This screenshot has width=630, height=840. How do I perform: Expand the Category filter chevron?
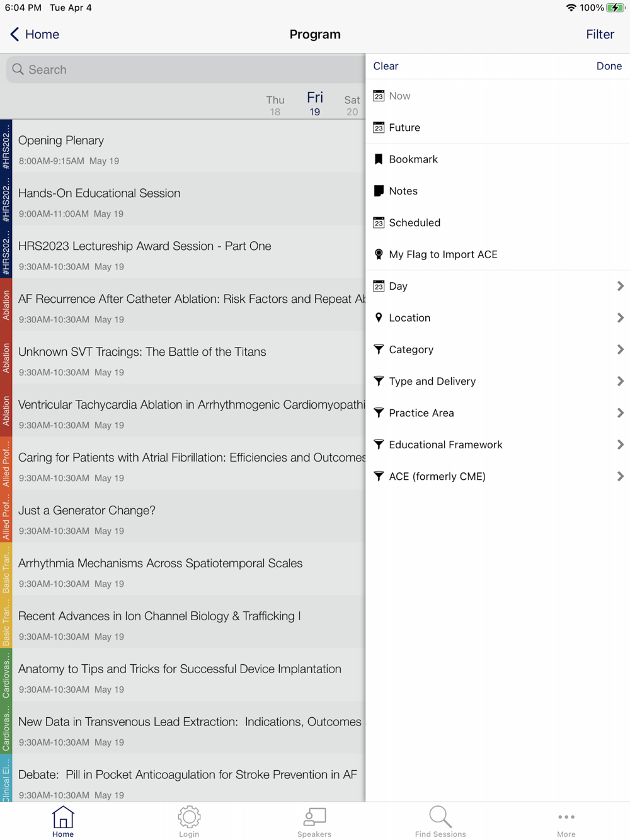click(620, 349)
